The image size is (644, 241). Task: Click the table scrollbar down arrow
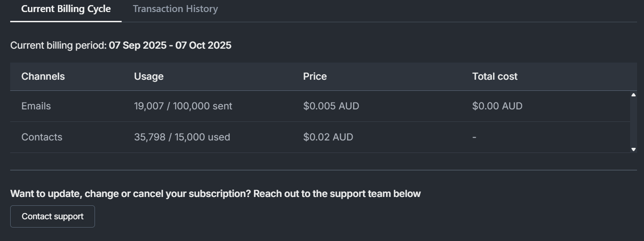coord(633,149)
